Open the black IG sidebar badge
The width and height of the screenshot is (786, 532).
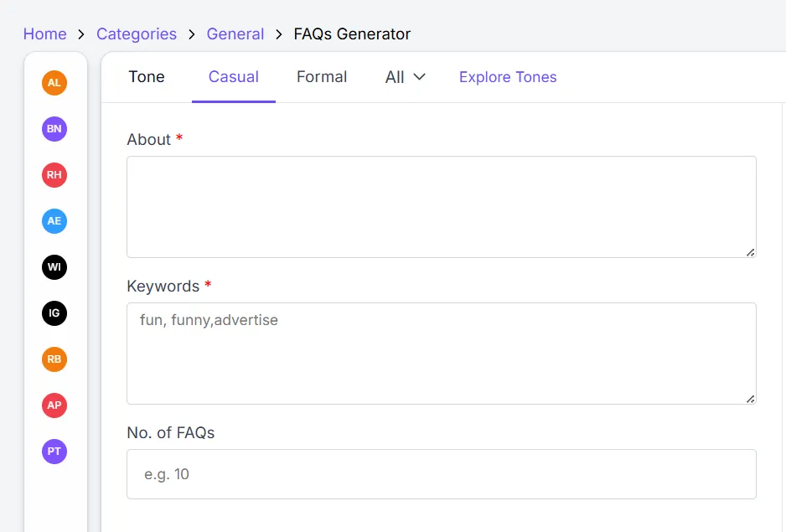pos(54,313)
